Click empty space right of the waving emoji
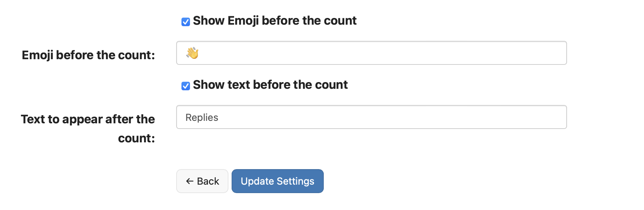This screenshot has height=210, width=644. click(318, 53)
